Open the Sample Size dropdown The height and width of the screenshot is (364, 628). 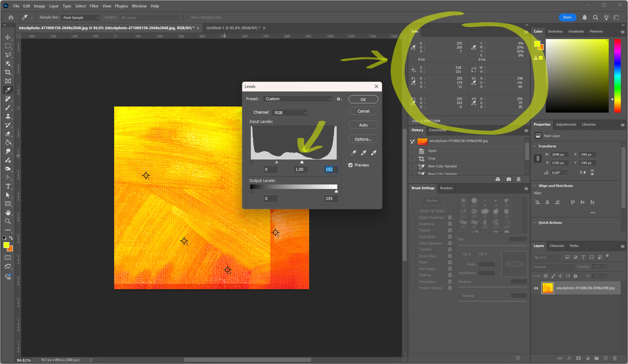pyautogui.click(x=80, y=18)
